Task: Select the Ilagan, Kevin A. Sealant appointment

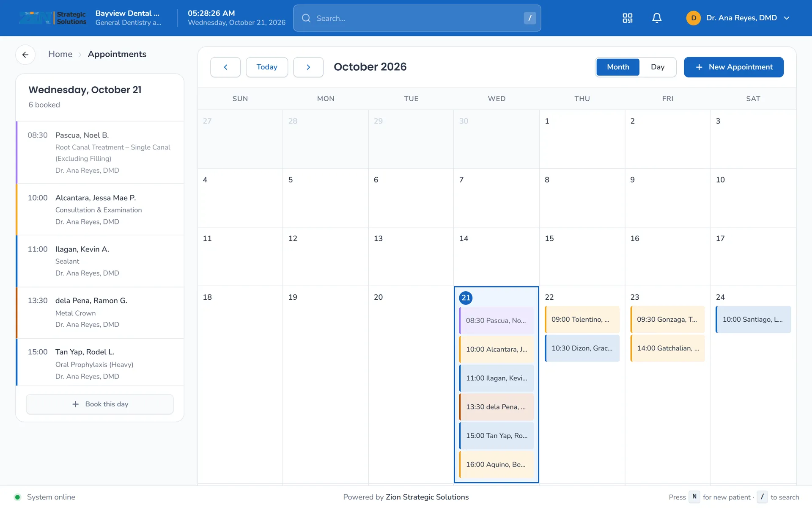Action: (100, 261)
